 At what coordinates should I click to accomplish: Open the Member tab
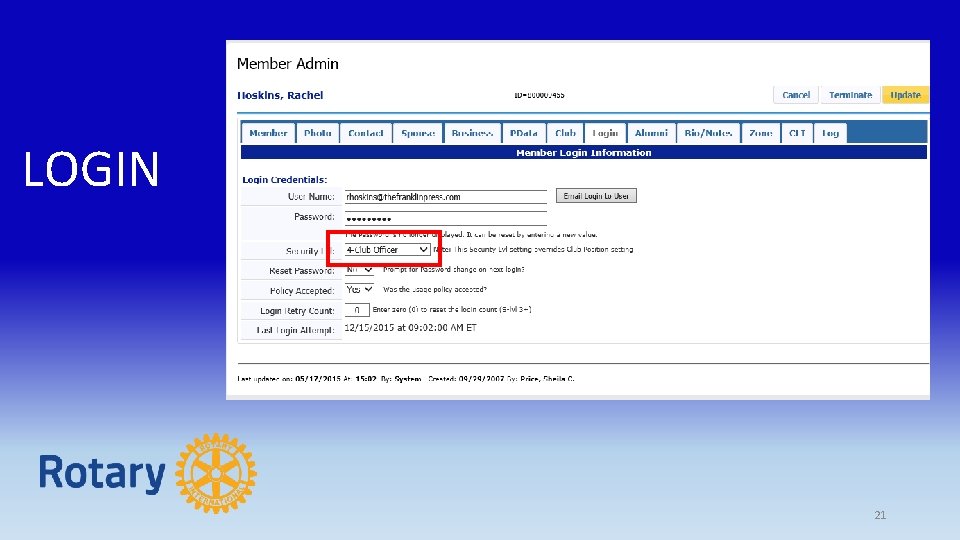click(x=268, y=133)
